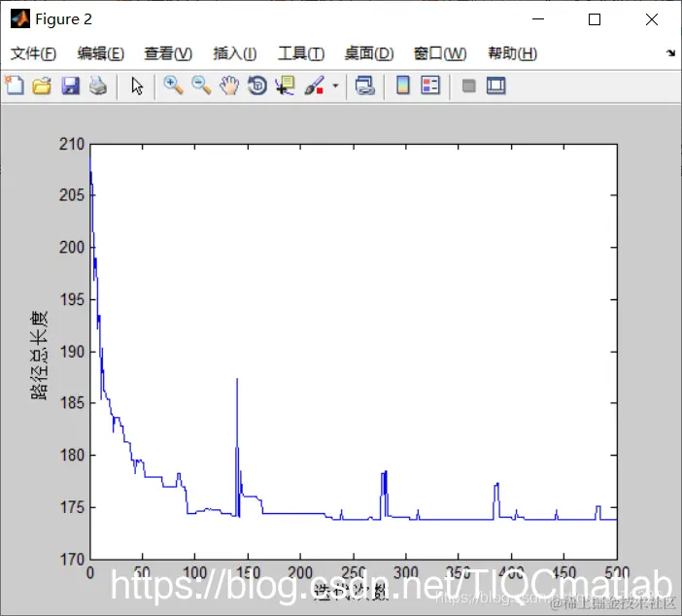Click the Show Plot Tools icon
The height and width of the screenshot is (616, 682).
[x=495, y=86]
